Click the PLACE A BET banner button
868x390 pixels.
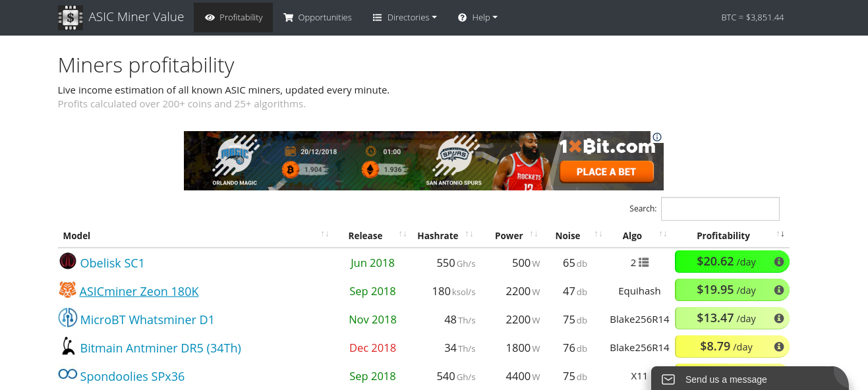point(606,171)
